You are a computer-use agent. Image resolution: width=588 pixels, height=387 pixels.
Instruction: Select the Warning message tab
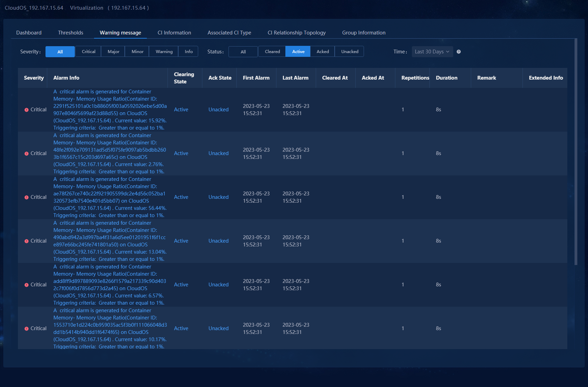[x=120, y=33]
